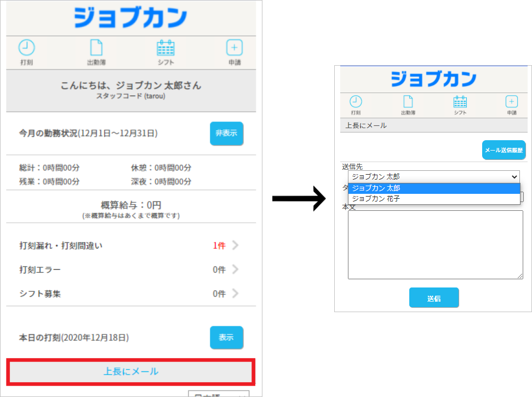Tap the シフト calendar icon in right screen

[460, 102]
